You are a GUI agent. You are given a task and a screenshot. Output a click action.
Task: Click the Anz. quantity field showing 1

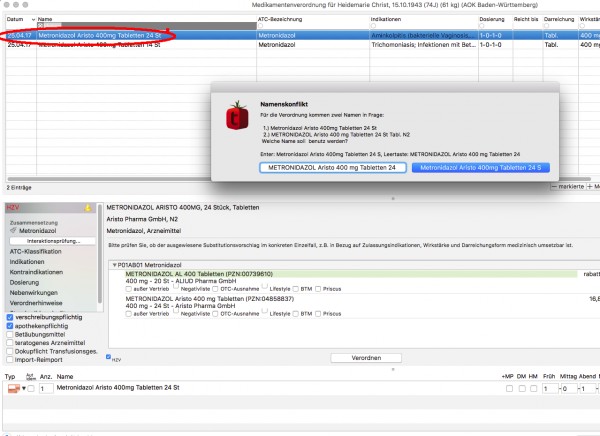point(46,389)
